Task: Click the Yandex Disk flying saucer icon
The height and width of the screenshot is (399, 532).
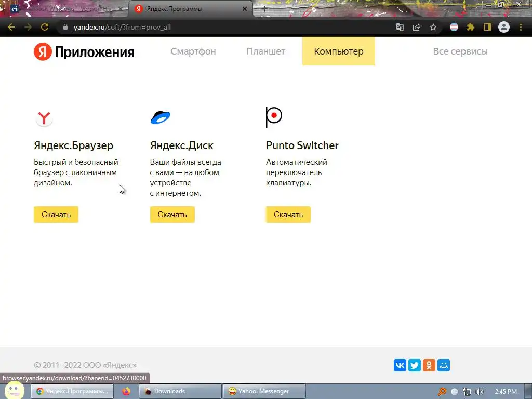Action: click(x=160, y=117)
